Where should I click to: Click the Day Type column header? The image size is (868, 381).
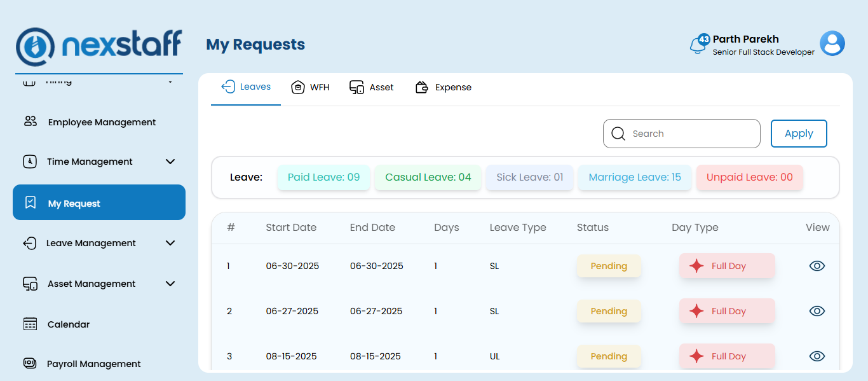click(695, 227)
